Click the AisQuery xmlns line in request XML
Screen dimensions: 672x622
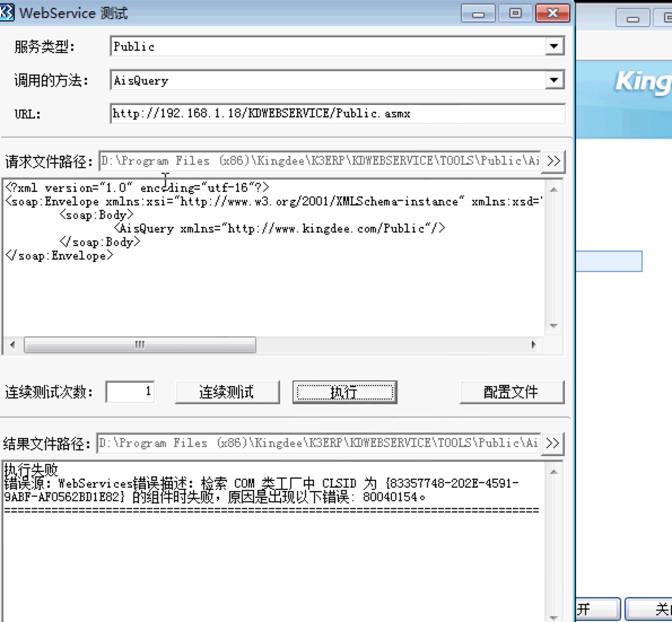pyautogui.click(x=280, y=229)
